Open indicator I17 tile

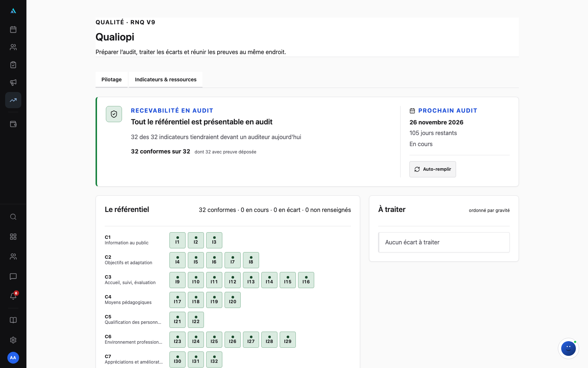click(178, 300)
